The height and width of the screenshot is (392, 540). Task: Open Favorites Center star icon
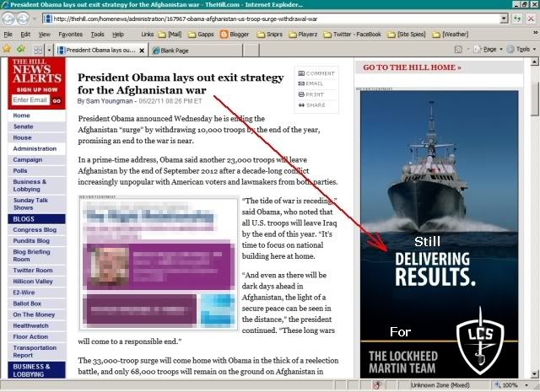tap(7, 49)
